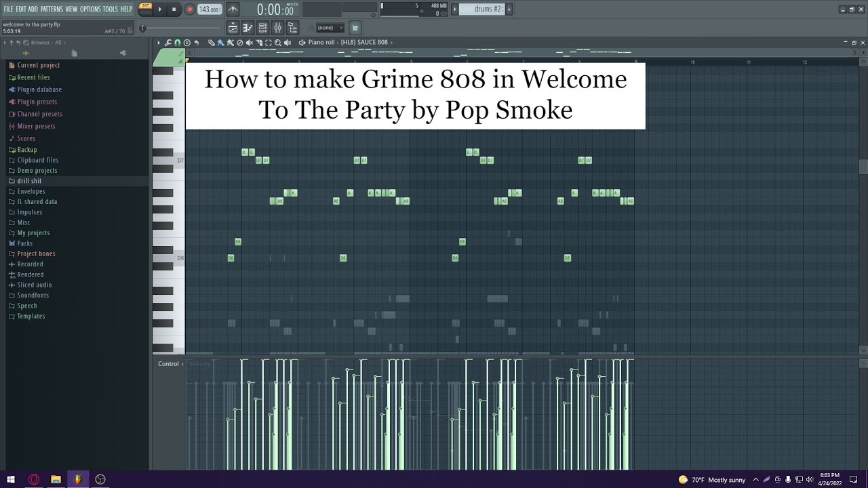Click the 0:00:00 time display
This screenshot has height=488, width=868.
pos(275,9)
